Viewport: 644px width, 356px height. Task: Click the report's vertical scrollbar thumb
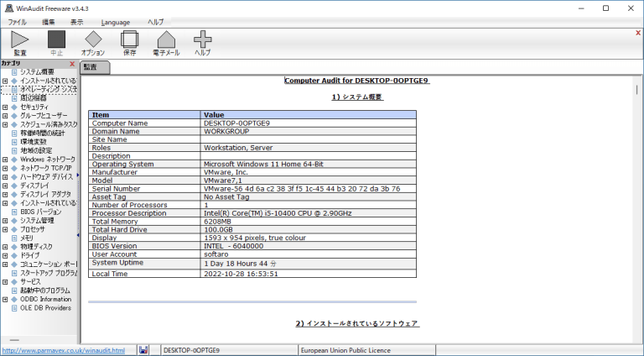click(x=637, y=89)
